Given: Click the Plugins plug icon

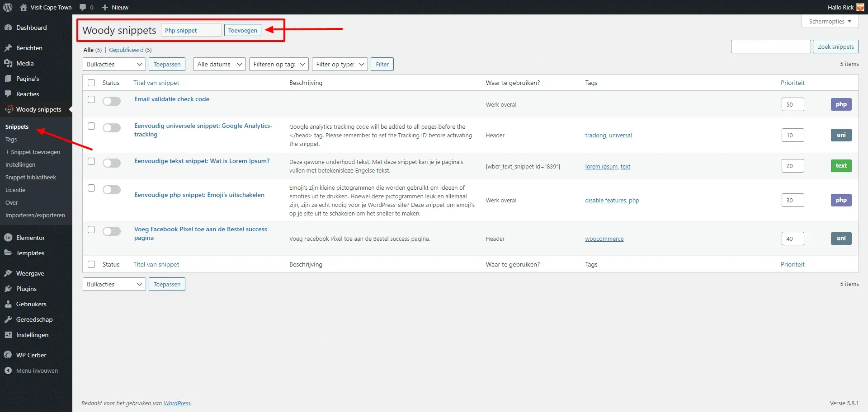Looking at the screenshot, I should pyautogui.click(x=8, y=289).
